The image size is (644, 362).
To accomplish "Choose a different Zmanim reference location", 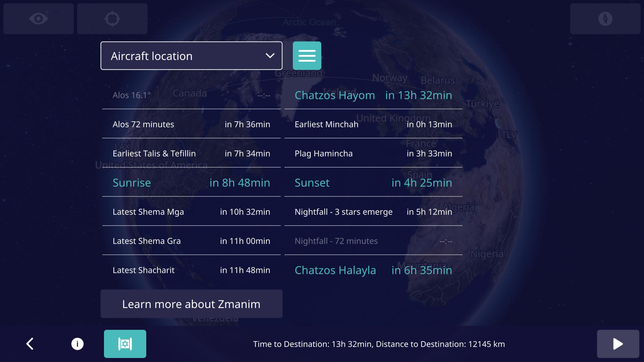I will [x=191, y=56].
